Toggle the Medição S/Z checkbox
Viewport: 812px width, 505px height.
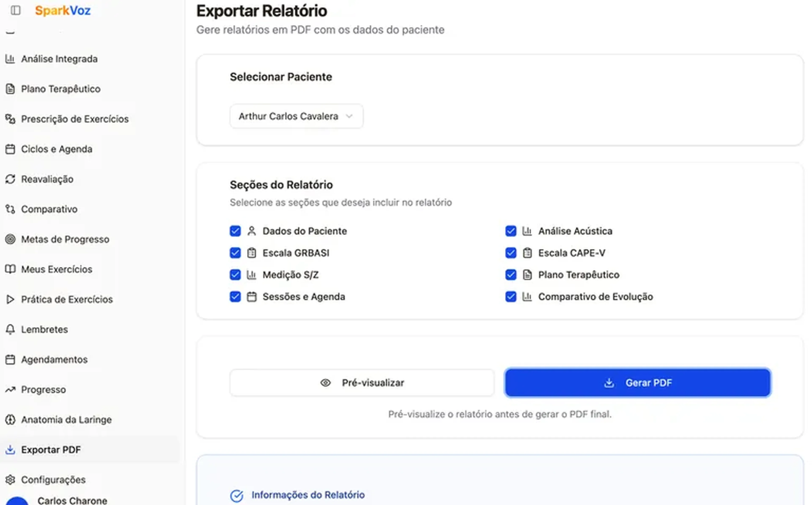235,275
